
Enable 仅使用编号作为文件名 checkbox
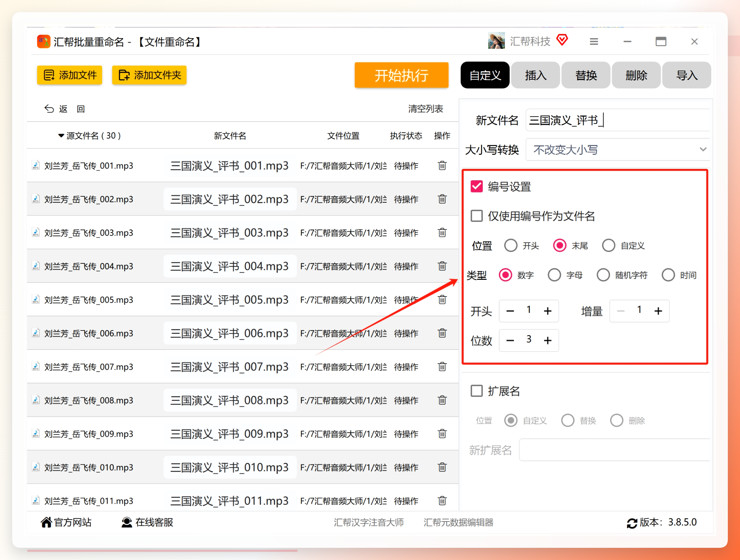point(477,216)
